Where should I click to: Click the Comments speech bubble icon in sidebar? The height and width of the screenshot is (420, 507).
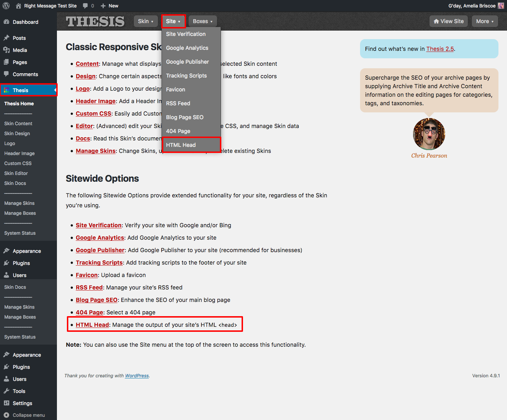click(6, 74)
